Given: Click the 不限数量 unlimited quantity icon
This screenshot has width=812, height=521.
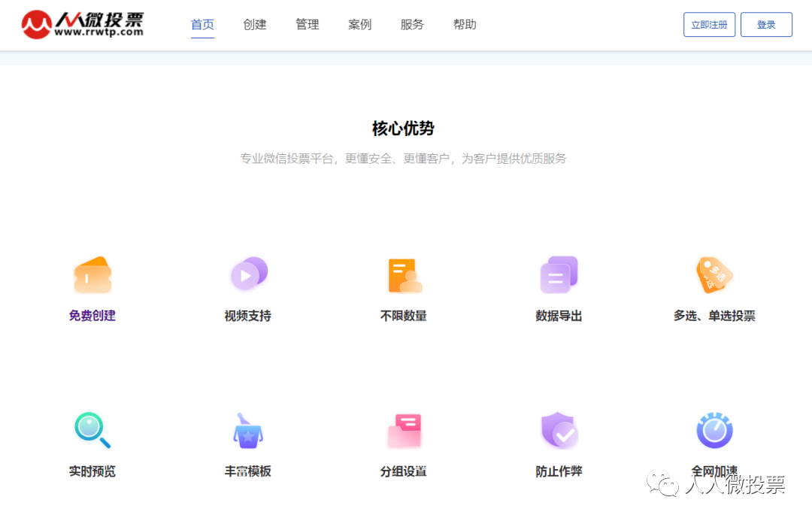Looking at the screenshot, I should [x=404, y=274].
